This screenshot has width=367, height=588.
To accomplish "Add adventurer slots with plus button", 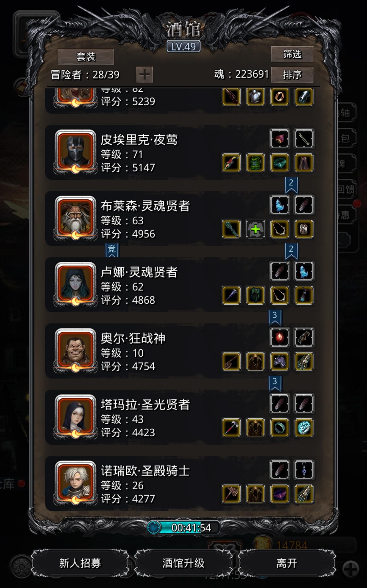I will pyautogui.click(x=145, y=74).
